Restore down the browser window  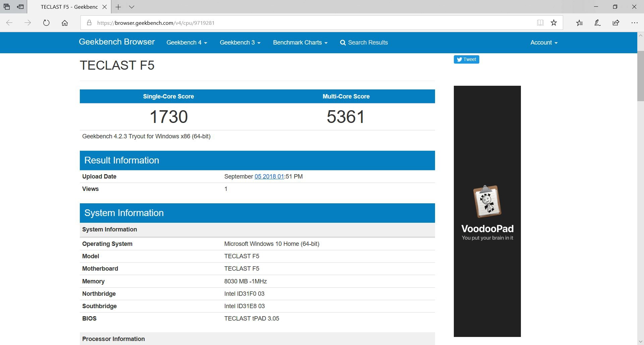615,7
